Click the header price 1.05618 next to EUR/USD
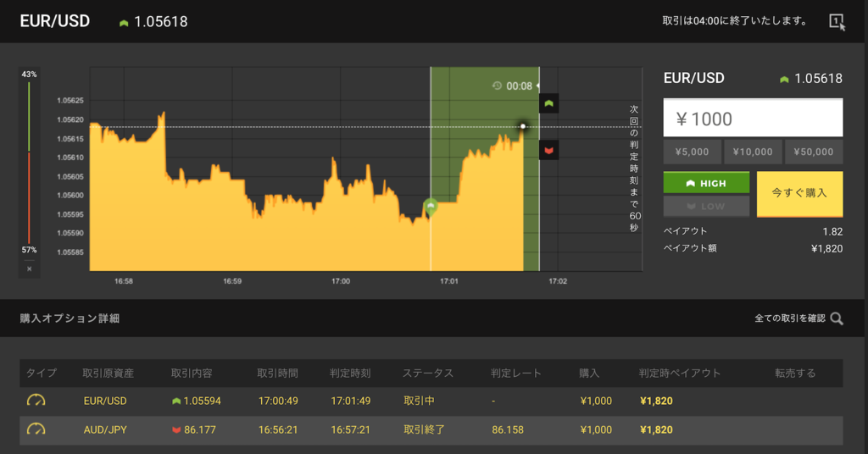The height and width of the screenshot is (454, 868). tap(160, 21)
